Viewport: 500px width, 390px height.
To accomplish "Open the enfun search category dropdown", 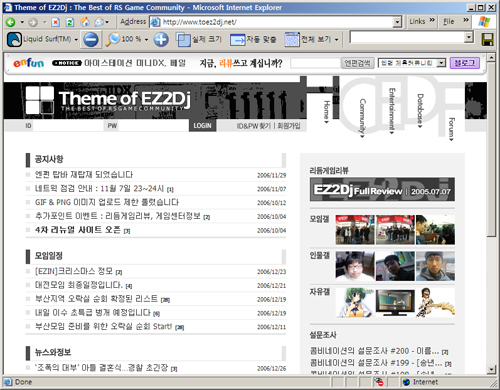I will click(441, 63).
